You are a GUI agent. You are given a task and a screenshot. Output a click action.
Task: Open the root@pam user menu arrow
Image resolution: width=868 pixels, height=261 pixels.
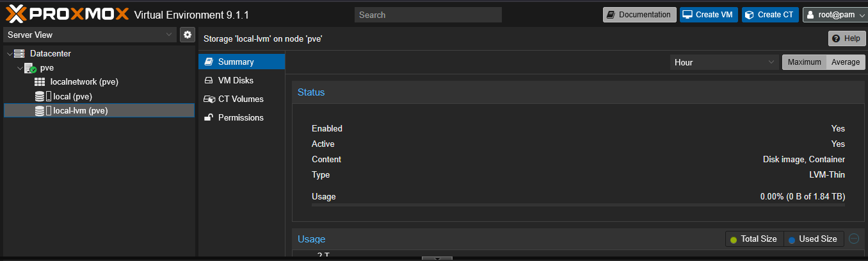point(862,15)
